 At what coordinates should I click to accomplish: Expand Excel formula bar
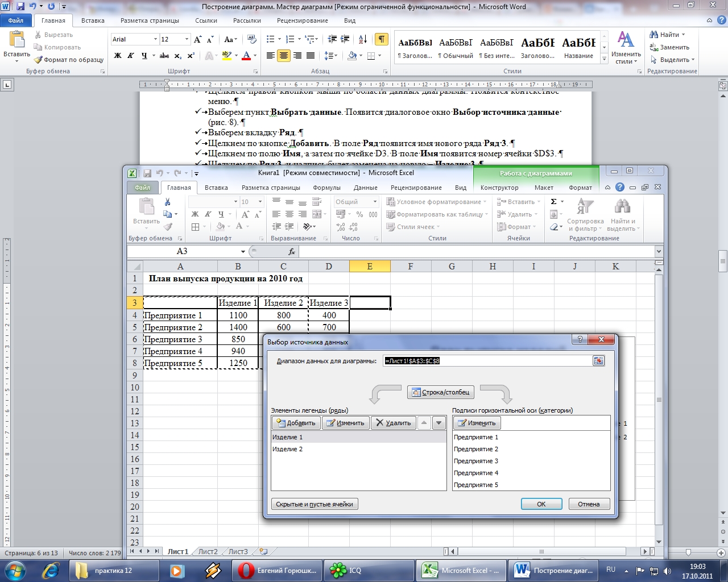point(659,251)
